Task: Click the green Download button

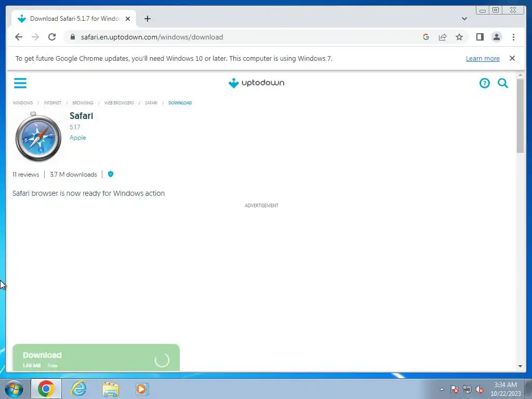Action: (96, 357)
